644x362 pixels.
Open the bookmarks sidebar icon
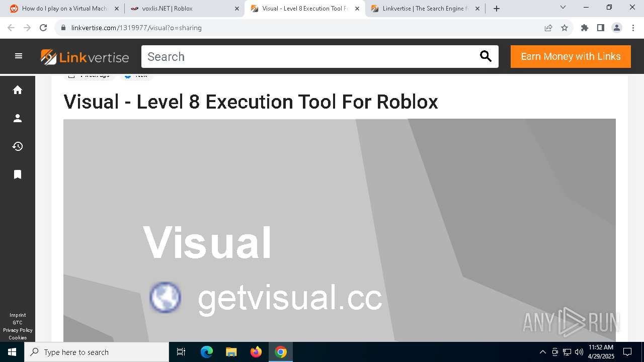[x=18, y=174]
